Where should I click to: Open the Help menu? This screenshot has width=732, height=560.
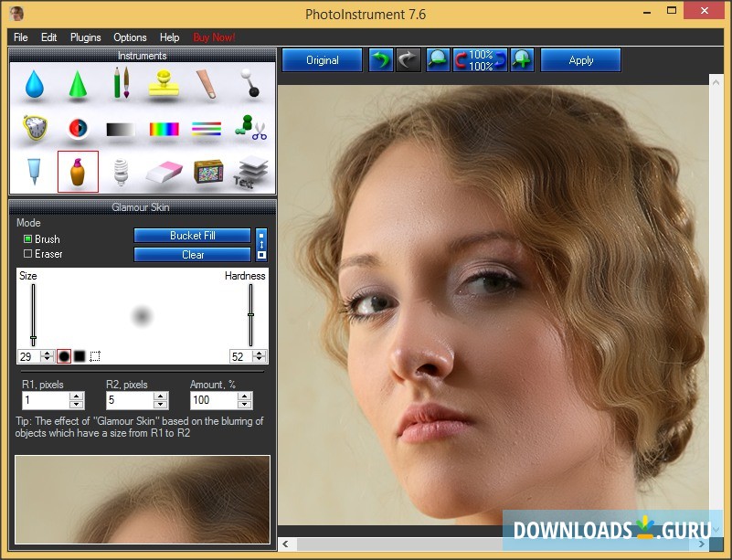point(169,37)
